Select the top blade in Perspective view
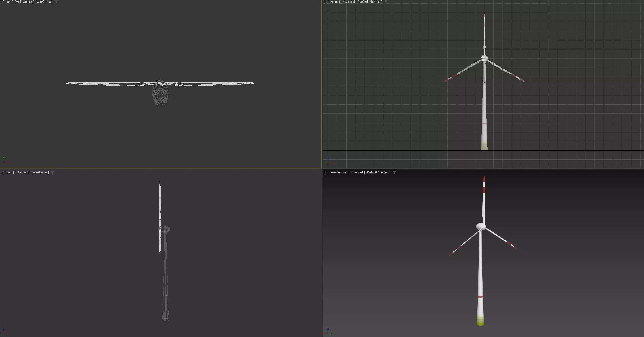The image size is (644, 337). (484, 200)
